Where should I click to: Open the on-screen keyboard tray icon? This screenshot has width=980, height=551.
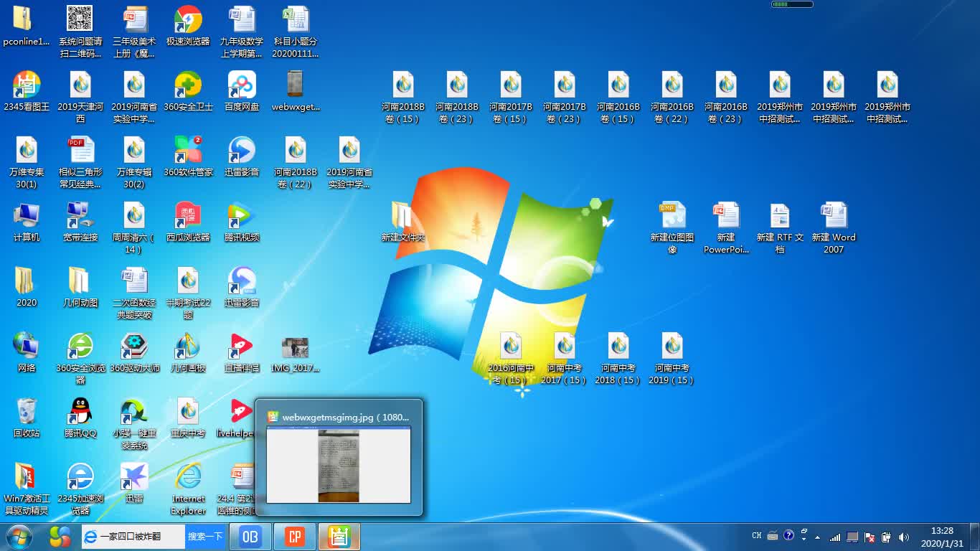coord(773,536)
